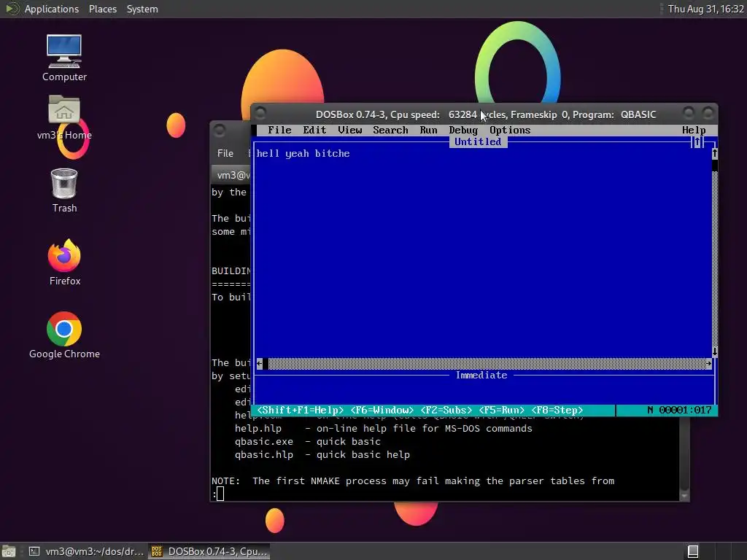Open the Places menu in top panel
Screen dimensions: 747x560
tap(102, 9)
